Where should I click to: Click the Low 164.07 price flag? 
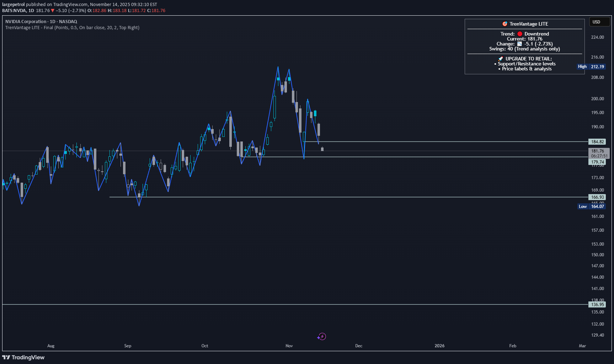click(591, 206)
